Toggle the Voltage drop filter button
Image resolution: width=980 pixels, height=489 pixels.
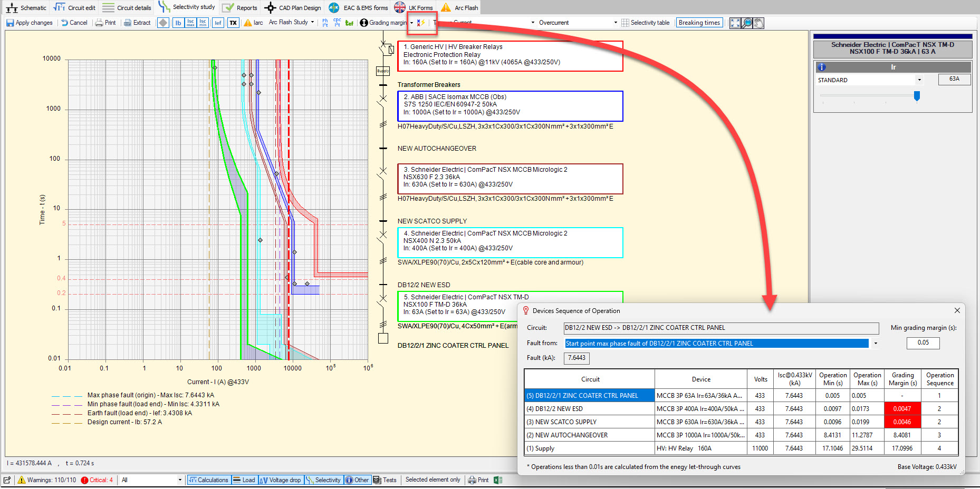click(281, 480)
